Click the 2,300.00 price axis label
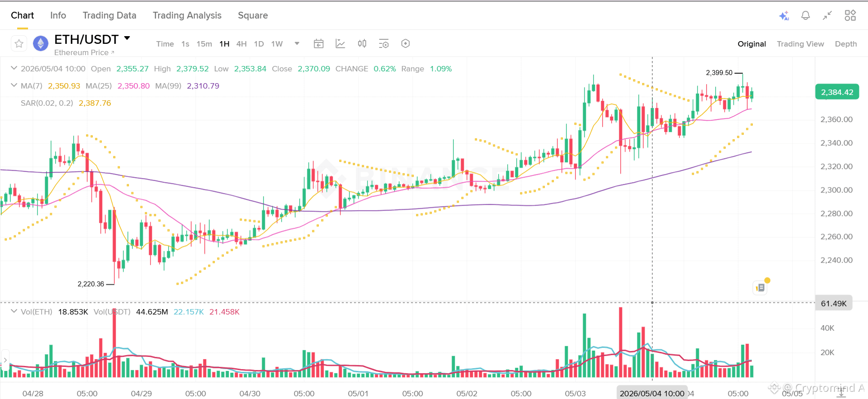868x399 pixels. point(836,190)
